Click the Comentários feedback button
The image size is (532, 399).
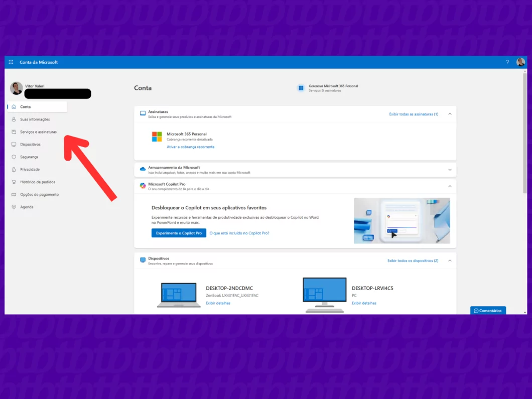pos(488,311)
